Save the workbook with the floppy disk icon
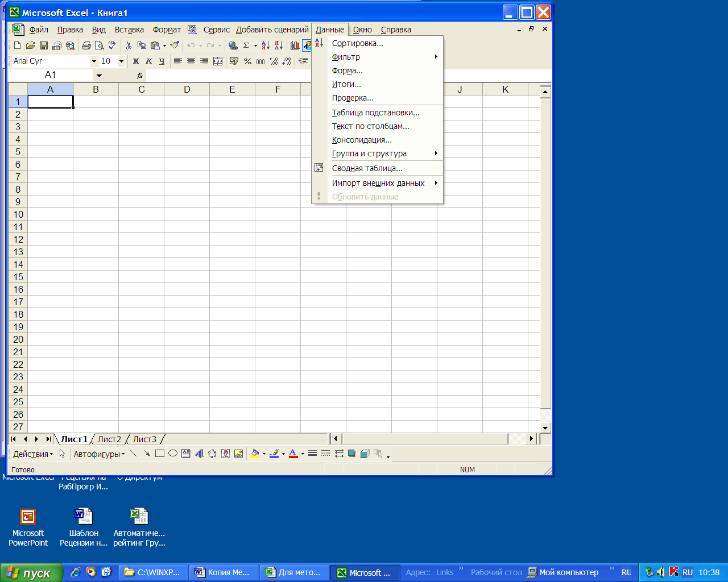Image resolution: width=728 pixels, height=582 pixels. click(44, 45)
